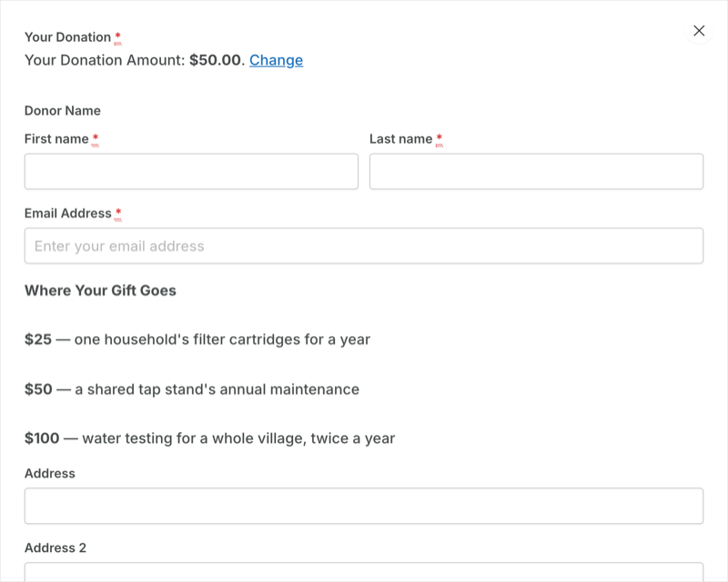Click the "Email Address" label
Viewport: 728px width, 582px height.
click(68, 214)
